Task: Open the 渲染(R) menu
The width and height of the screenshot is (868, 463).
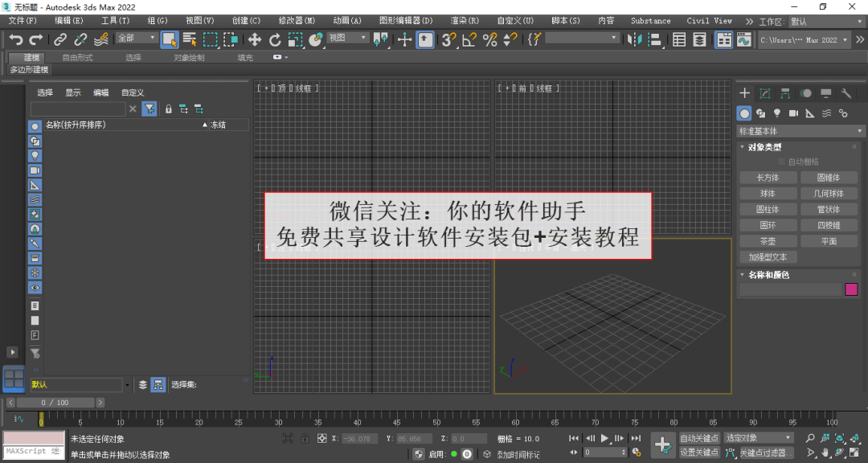Action: click(x=465, y=20)
